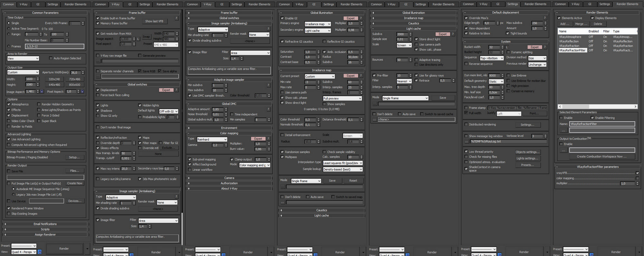Viewport: 644px width, 256px height.
Task: Browse for the VRayLog.txt log file location
Action: (x=466, y=142)
